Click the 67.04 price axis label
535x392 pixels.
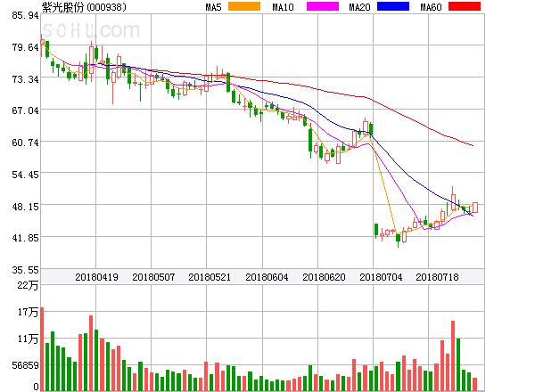click(x=25, y=110)
